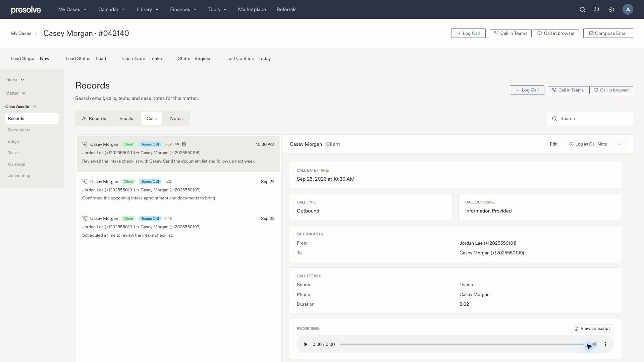The height and width of the screenshot is (362, 644).
Task: Click the Edit button
Action: 554,144
